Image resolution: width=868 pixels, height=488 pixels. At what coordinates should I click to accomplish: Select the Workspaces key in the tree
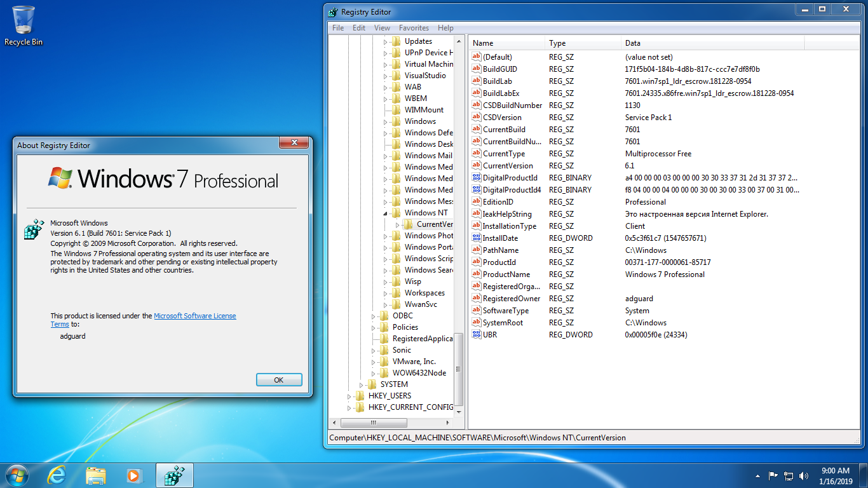(x=424, y=292)
